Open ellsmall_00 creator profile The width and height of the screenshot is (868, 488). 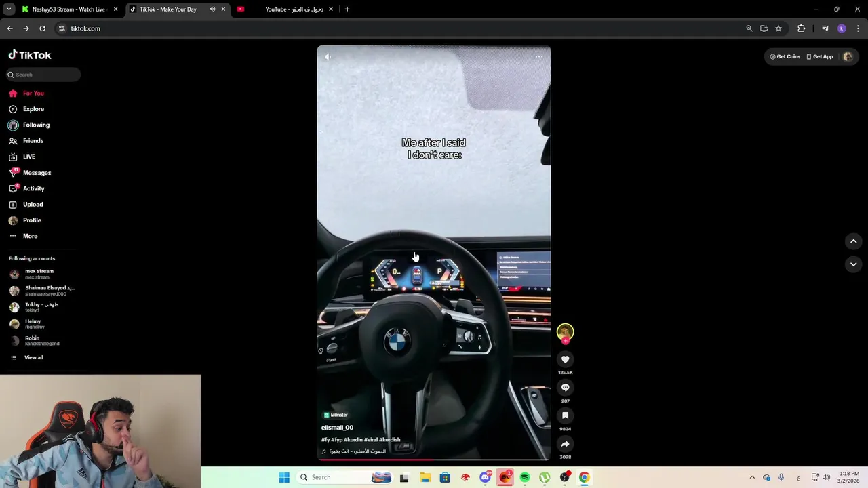pos(337,428)
